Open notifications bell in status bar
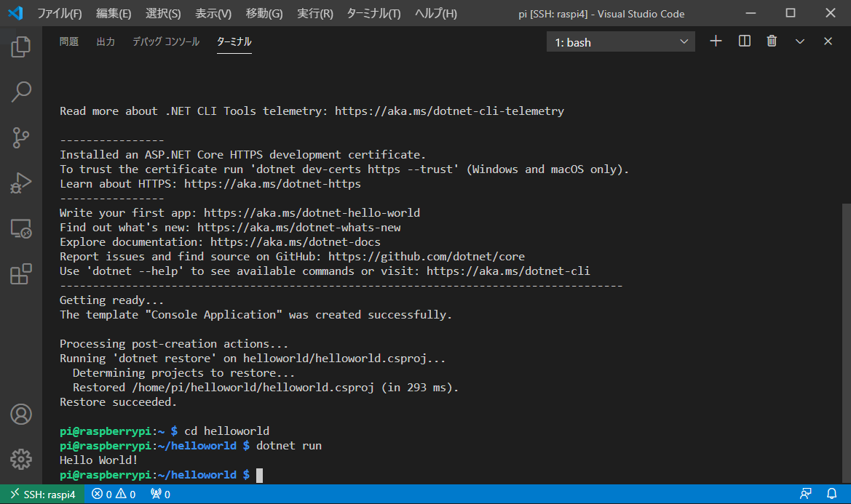The width and height of the screenshot is (851, 504). click(831, 494)
